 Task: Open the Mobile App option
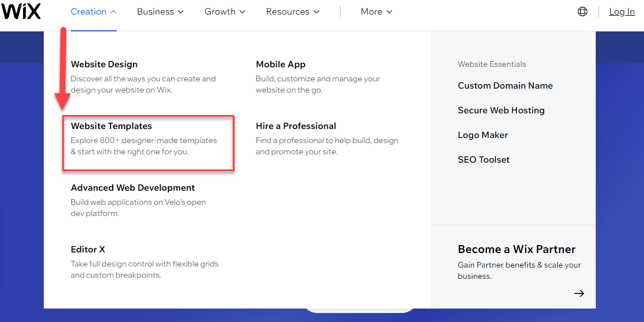tap(280, 65)
